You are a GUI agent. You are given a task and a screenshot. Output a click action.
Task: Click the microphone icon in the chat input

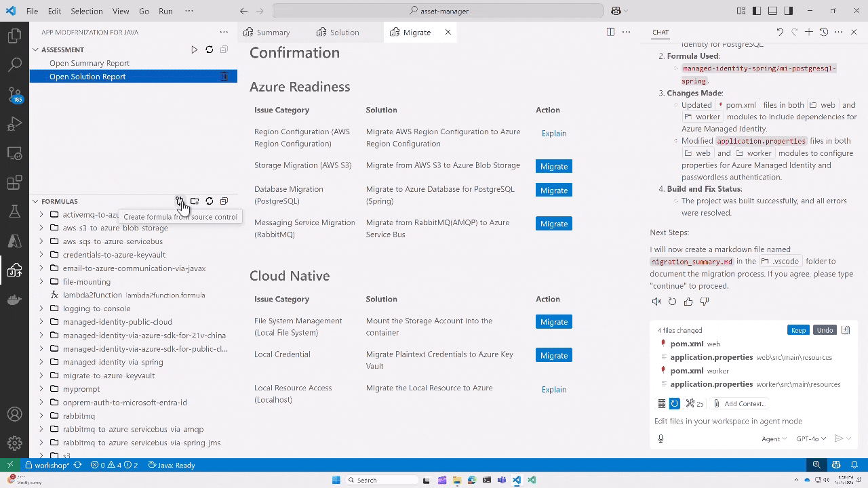pos(660,438)
